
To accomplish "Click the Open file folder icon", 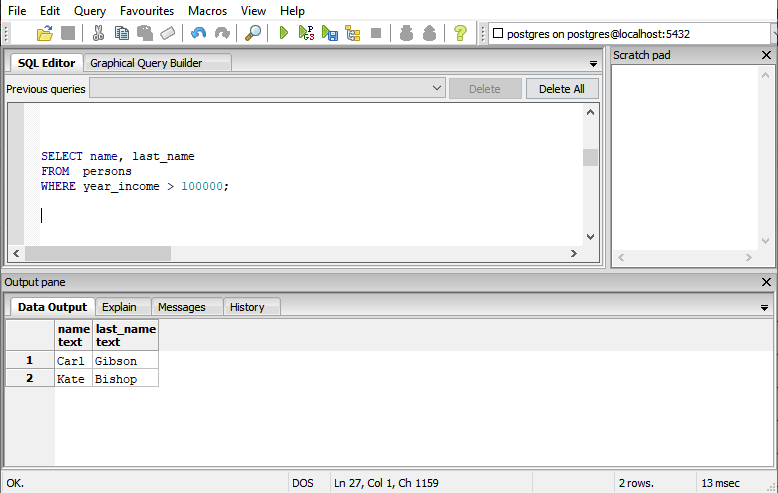I will coord(45,33).
